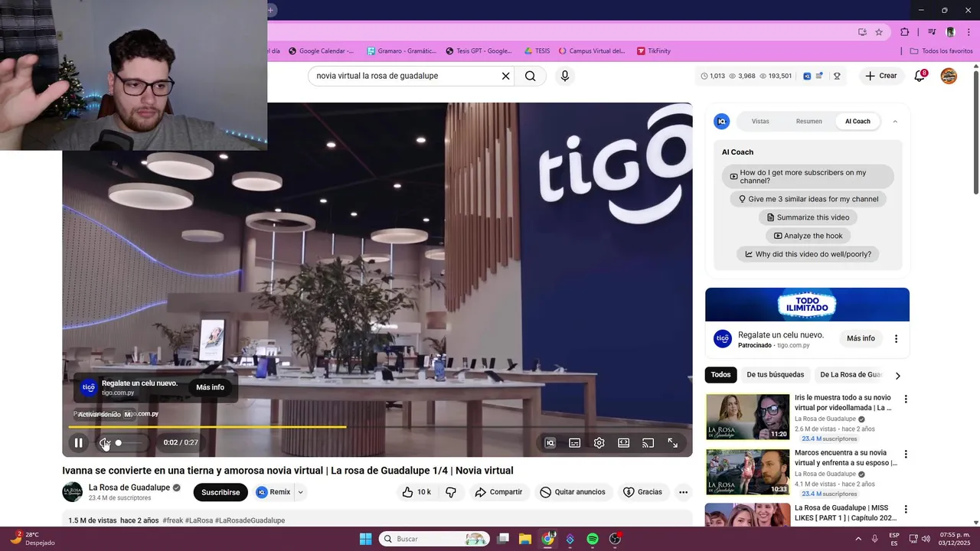Adjust the player volume slider
The image size is (980, 551).
point(129,442)
